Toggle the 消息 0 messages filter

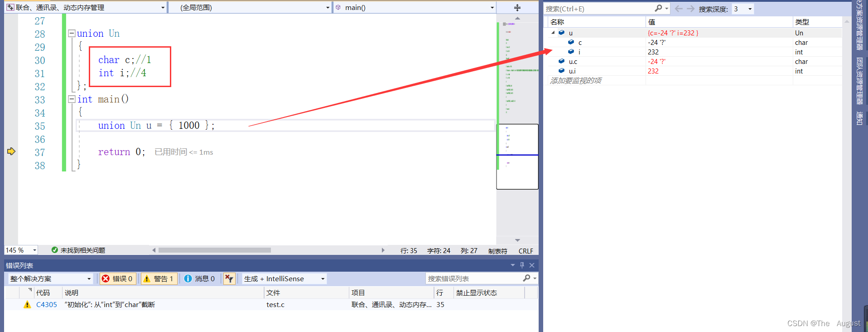point(199,278)
